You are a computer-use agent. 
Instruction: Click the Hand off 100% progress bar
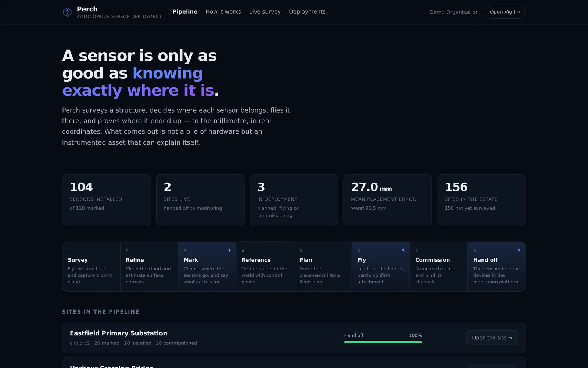click(383, 342)
